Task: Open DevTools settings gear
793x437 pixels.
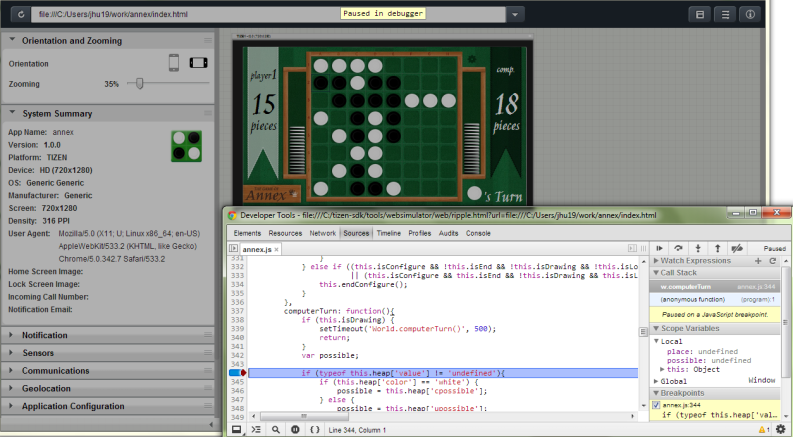Action: (x=779, y=429)
